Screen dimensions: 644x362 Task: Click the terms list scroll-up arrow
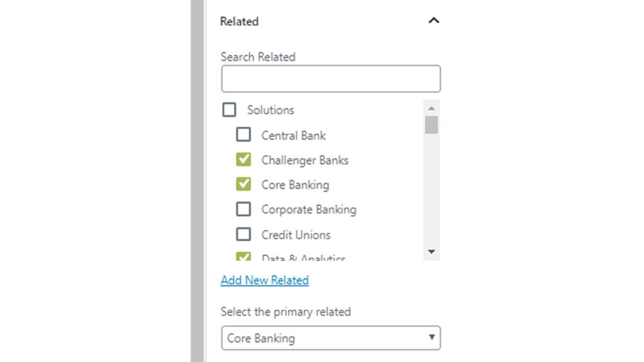tap(431, 109)
